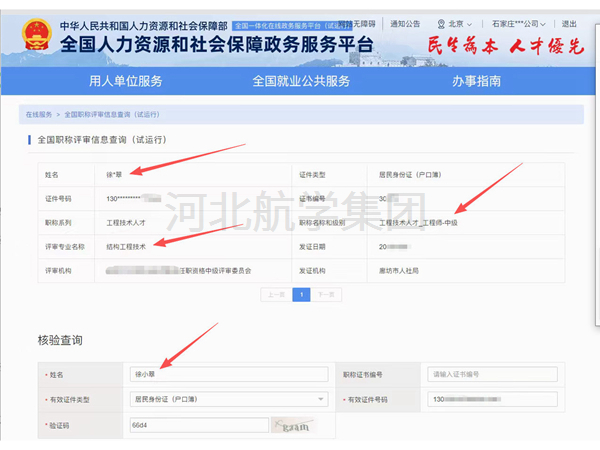Click the 下一页 next page button
Viewport: 600px width, 450px height.
326,295
